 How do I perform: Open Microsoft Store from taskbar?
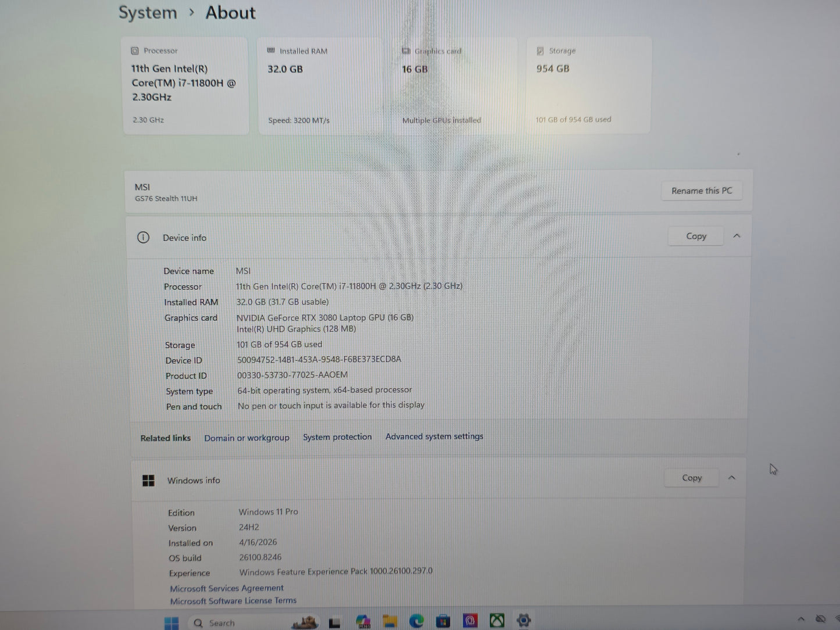click(x=443, y=621)
